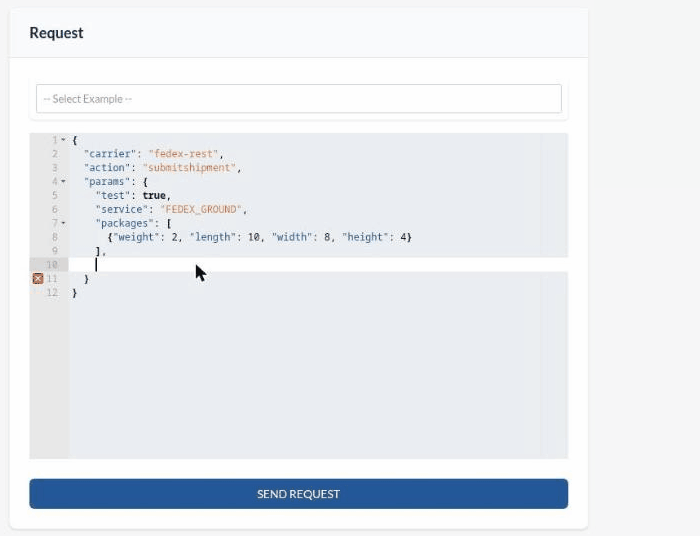The width and height of the screenshot is (700, 536).
Task: Click the Request panel heading
Action: [x=56, y=33]
